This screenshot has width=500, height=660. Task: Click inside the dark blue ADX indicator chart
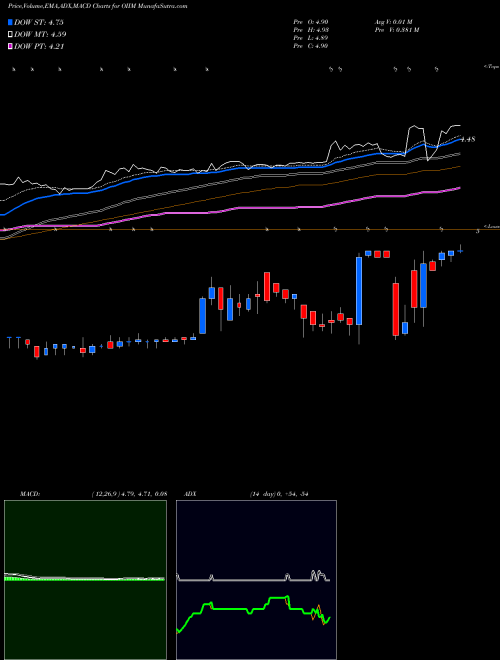(x=256, y=580)
